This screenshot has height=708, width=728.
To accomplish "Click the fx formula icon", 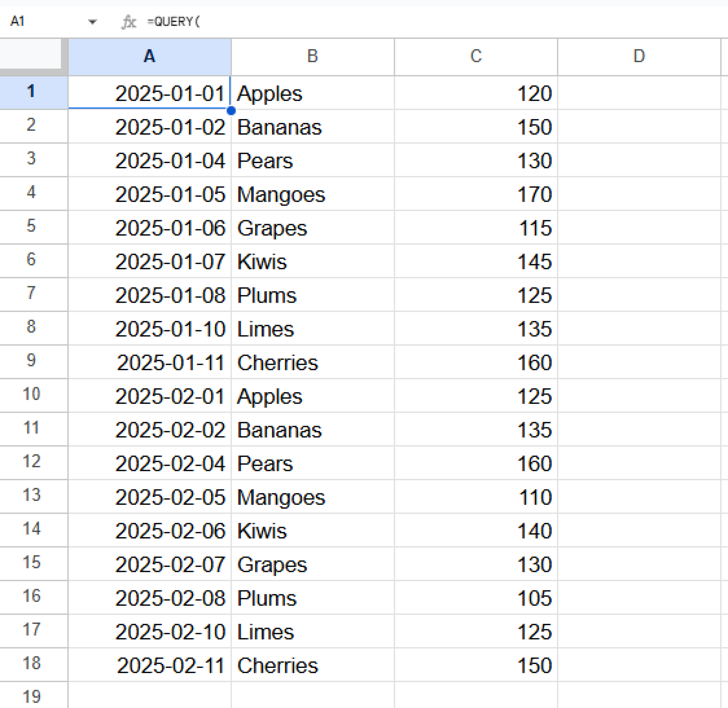I will pyautogui.click(x=129, y=21).
